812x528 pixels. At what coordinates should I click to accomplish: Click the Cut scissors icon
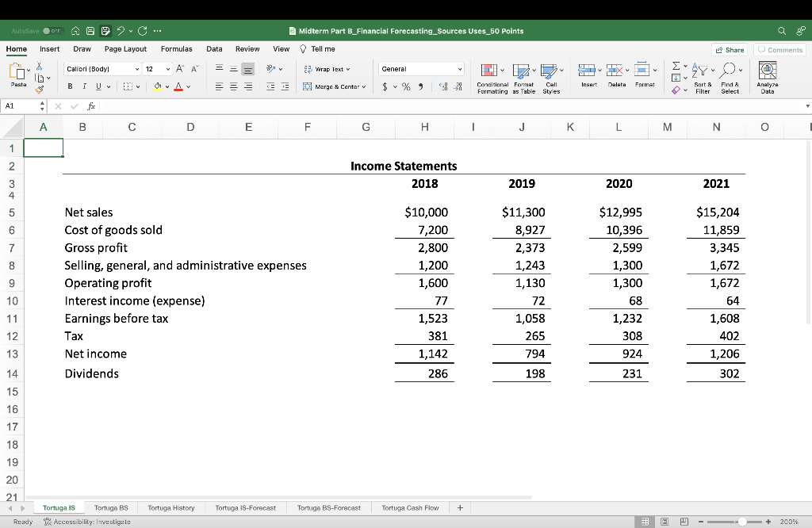pyautogui.click(x=40, y=67)
